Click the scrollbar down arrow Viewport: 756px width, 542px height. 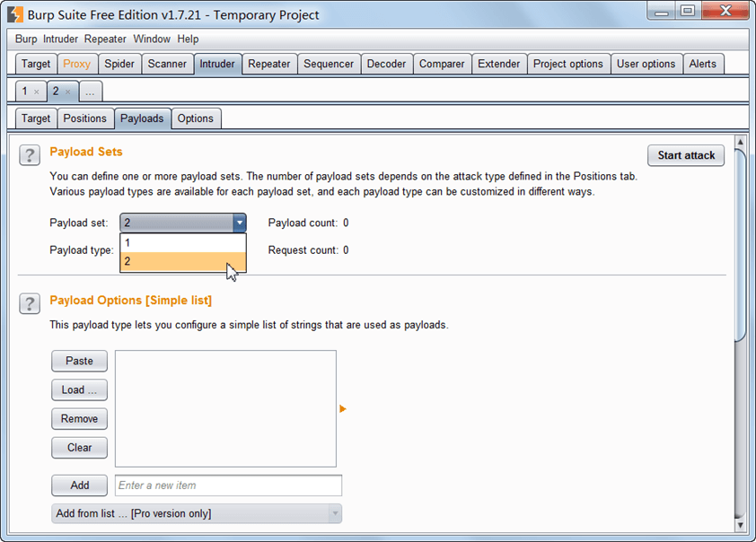pyautogui.click(x=740, y=525)
